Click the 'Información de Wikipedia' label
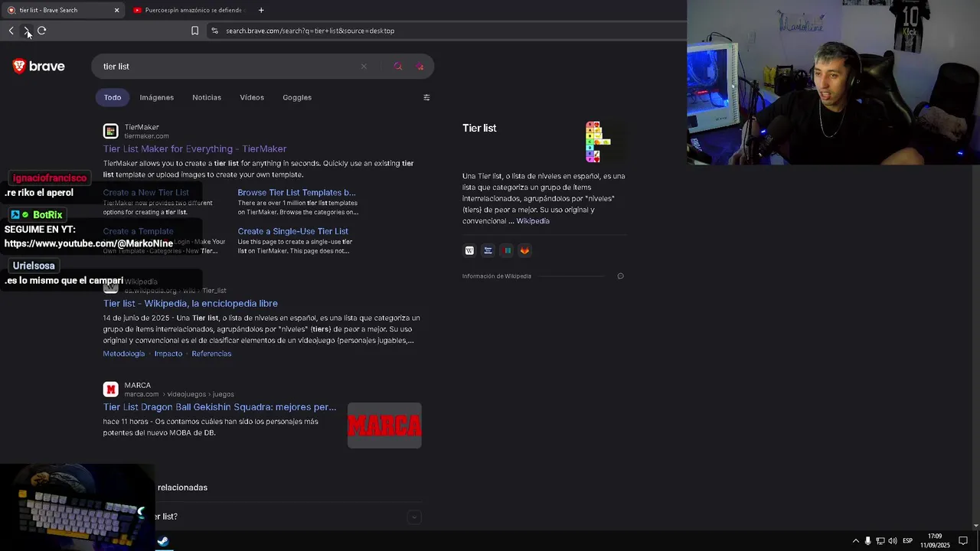Image resolution: width=980 pixels, height=551 pixels. coord(496,276)
